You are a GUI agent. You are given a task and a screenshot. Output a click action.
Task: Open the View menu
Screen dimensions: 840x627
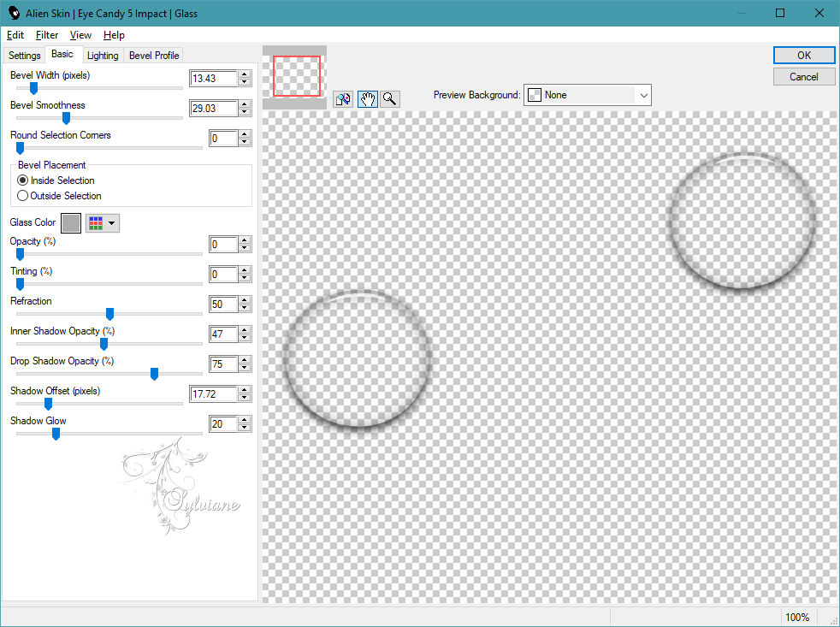(x=80, y=35)
